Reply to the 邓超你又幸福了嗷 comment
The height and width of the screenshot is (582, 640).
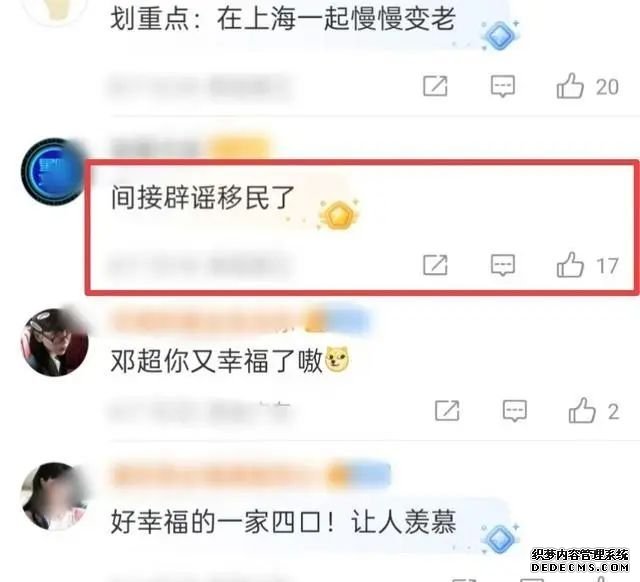pos(515,411)
